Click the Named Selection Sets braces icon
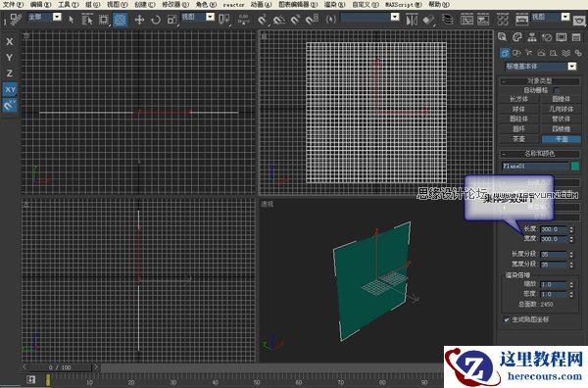Image resolution: width=588 pixels, height=388 pixels. pyautogui.click(x=331, y=20)
